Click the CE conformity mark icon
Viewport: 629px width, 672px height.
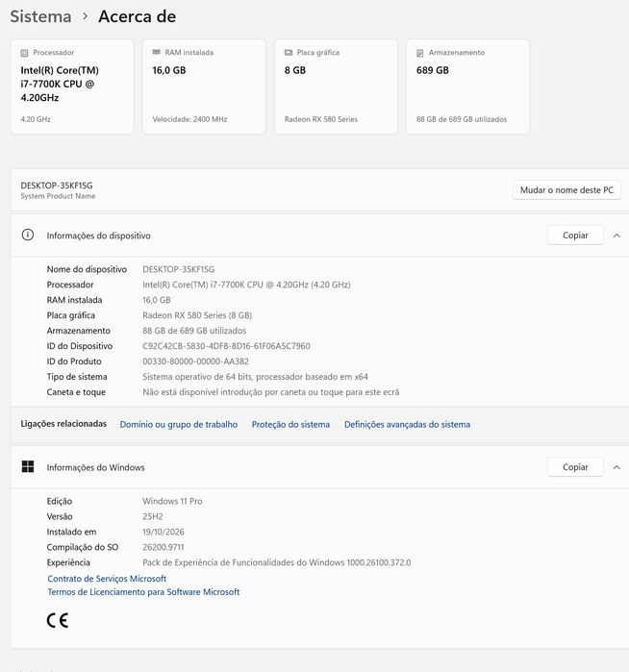click(58, 620)
